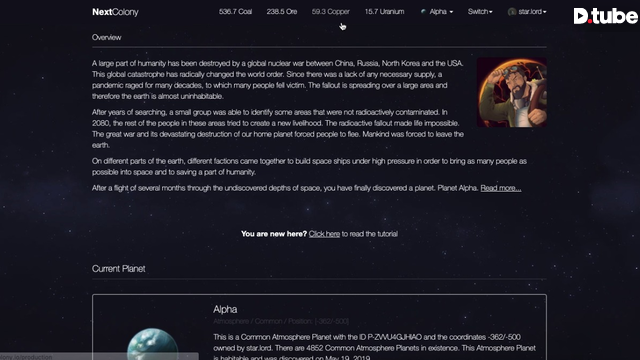Open the Switch dropdown menu
Screen dimensions: 640x360
(480, 11)
